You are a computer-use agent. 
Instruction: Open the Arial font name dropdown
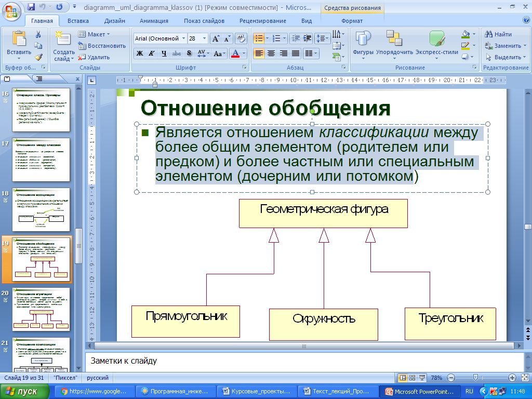[x=183, y=38]
